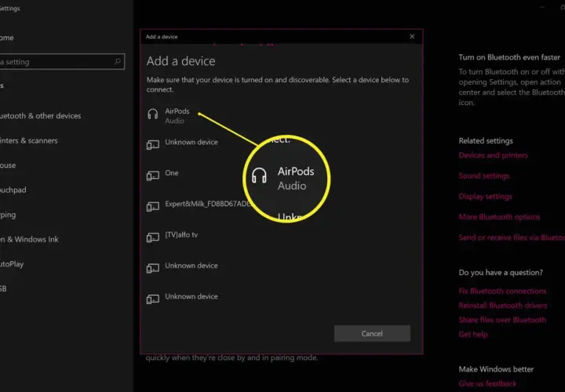Screen dimensions: 565x392
Task: Open Fix Bluetooth connections help link
Action: coord(502,291)
